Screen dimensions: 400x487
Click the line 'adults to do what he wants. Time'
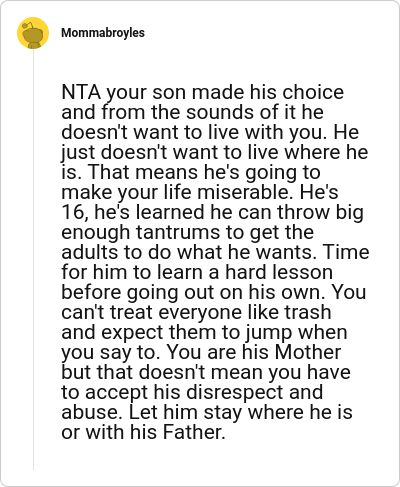pyautogui.click(x=215, y=252)
